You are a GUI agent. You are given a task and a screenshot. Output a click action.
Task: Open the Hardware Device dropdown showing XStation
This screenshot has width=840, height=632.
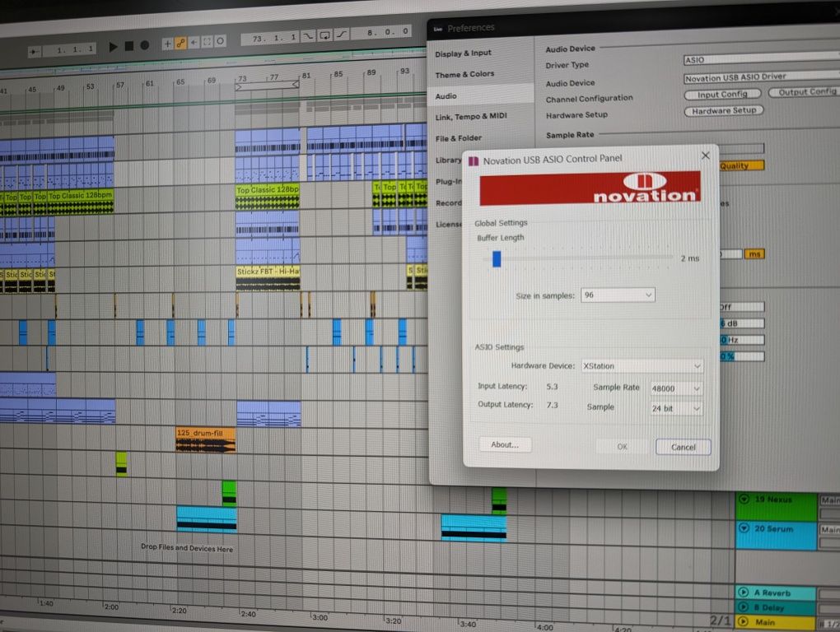[642, 366]
